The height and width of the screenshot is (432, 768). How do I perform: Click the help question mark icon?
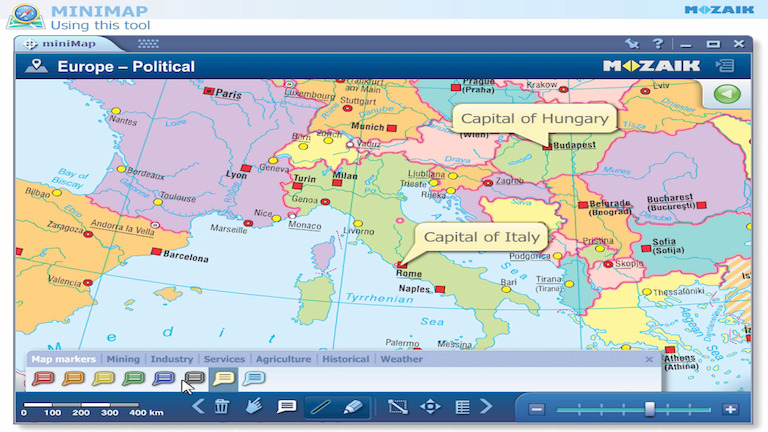(658, 44)
